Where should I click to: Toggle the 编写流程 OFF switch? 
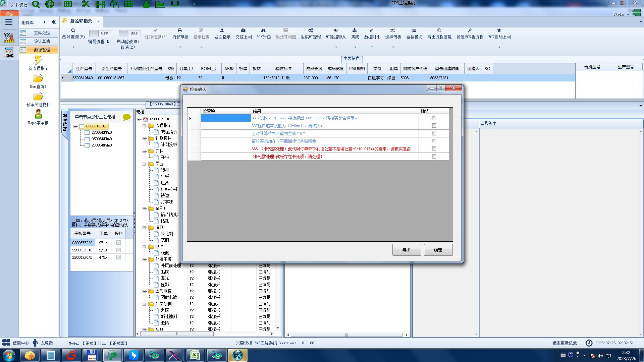[100, 33]
